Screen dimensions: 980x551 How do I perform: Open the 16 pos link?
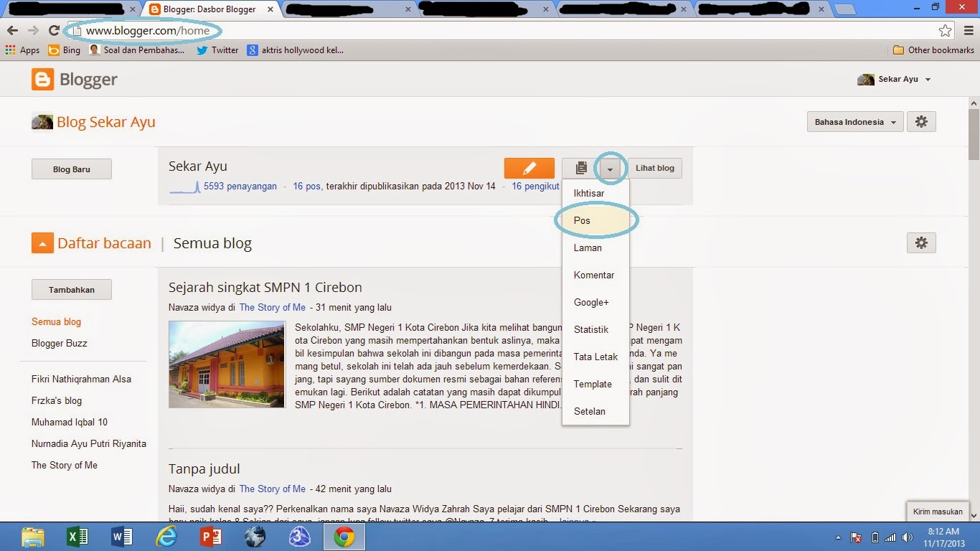pos(306,186)
